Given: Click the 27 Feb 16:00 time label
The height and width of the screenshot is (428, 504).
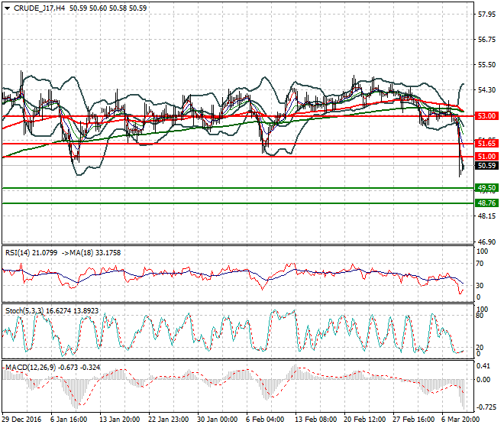Looking at the screenshot, I should 413,420.
